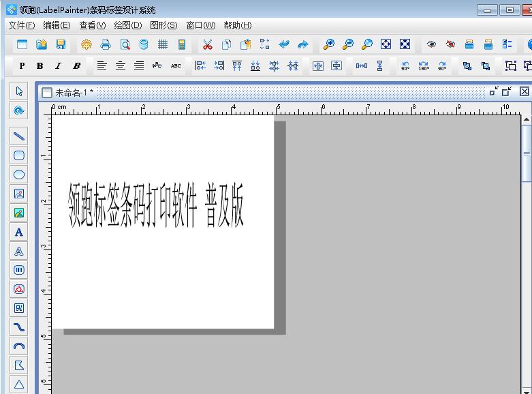This screenshot has width=532, height=394.
Task: Open the 图形(S) menu
Action: pos(163,25)
